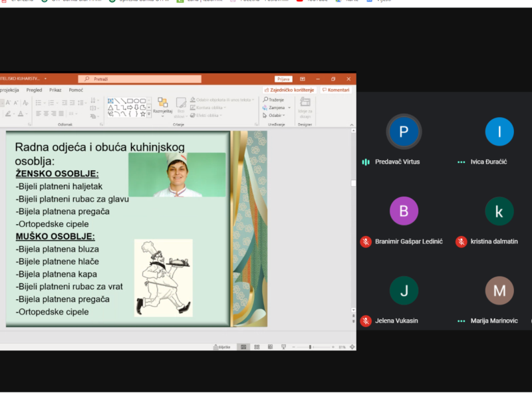Click the zoom out minus button
The width and height of the screenshot is (532, 399).
(x=294, y=346)
